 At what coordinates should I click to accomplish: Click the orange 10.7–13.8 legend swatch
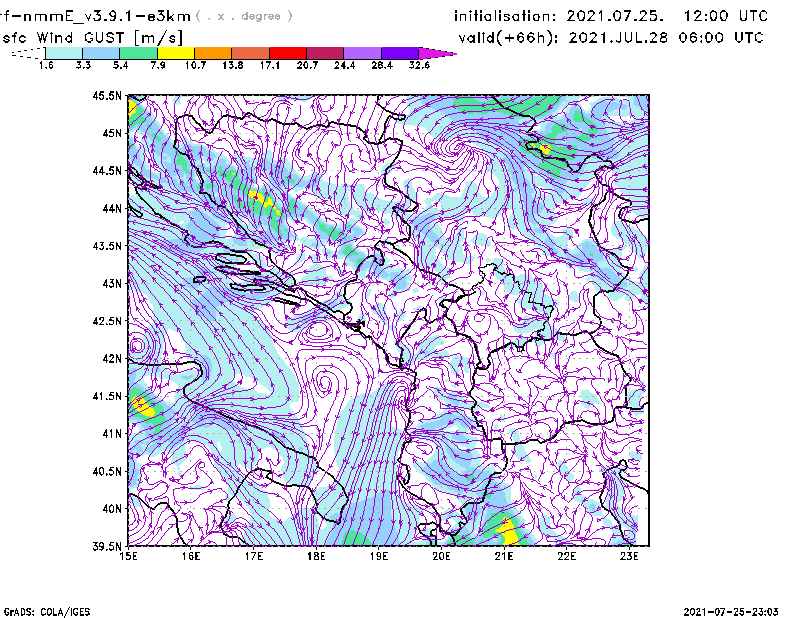click(x=213, y=53)
